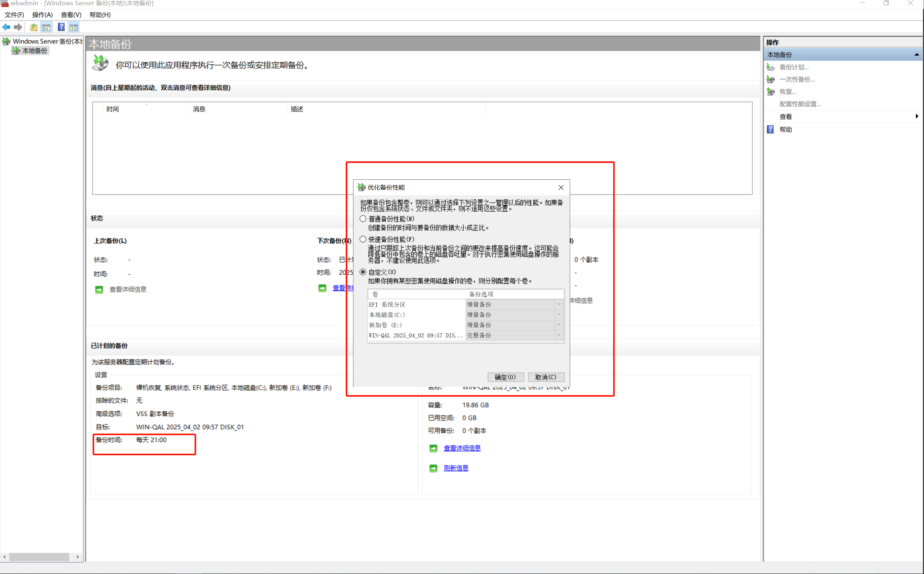
Task: Select the 快速备份性能 radio button
Action: point(363,239)
